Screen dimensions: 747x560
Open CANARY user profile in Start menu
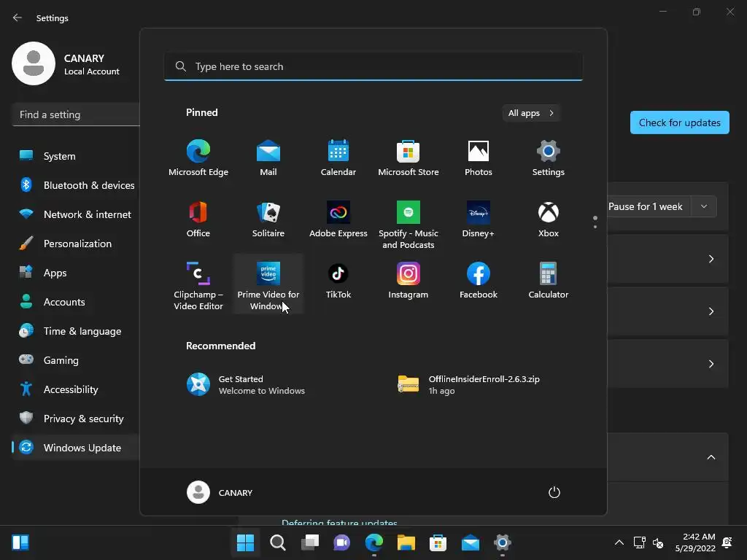(220, 492)
